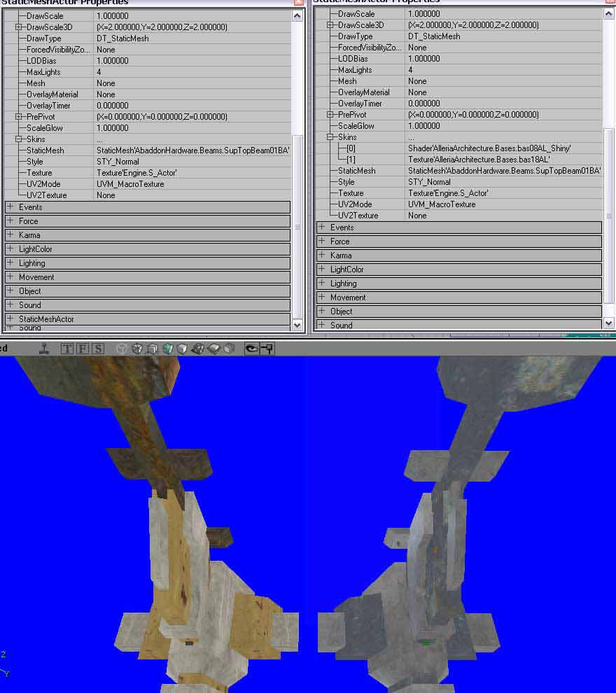Toggle the eye icon in viewport toolbar
This screenshot has height=693, width=616.
click(252, 349)
